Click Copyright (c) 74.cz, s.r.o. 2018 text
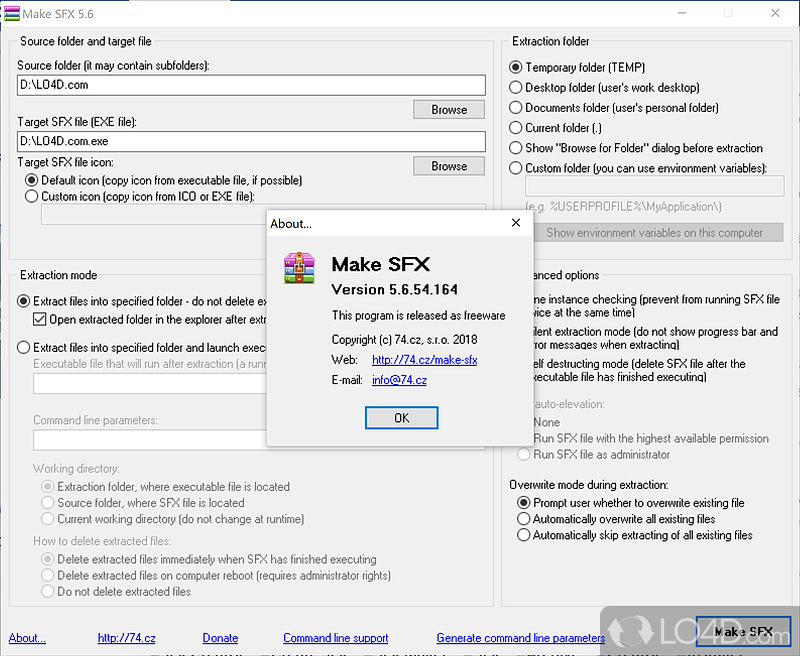 tap(405, 340)
